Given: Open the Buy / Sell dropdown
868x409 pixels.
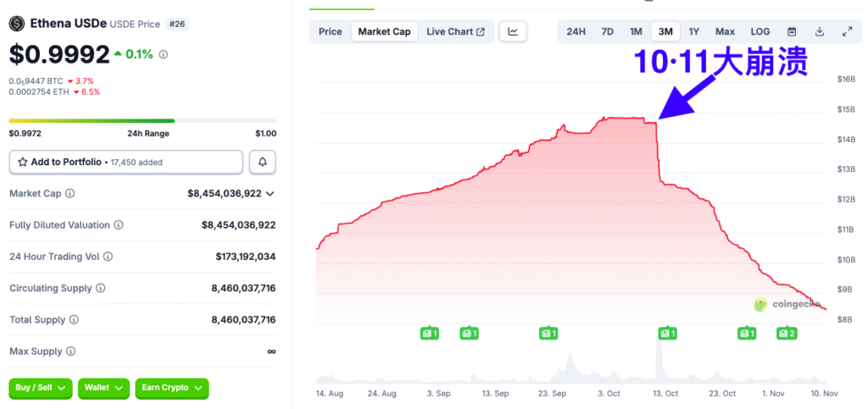Looking at the screenshot, I should [x=40, y=388].
